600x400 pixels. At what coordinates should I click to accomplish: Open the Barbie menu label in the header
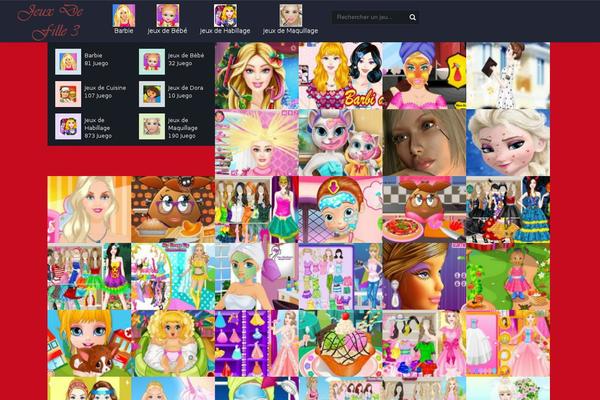[124, 31]
